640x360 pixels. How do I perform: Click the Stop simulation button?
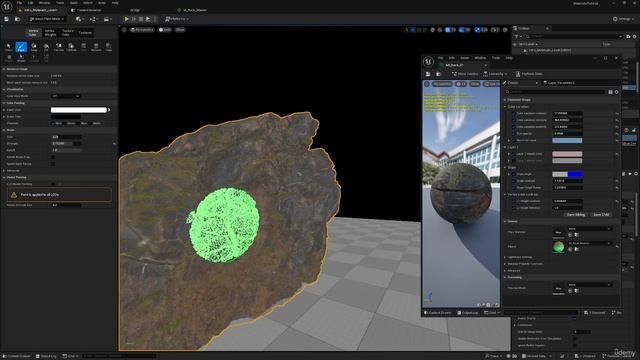tap(141, 19)
